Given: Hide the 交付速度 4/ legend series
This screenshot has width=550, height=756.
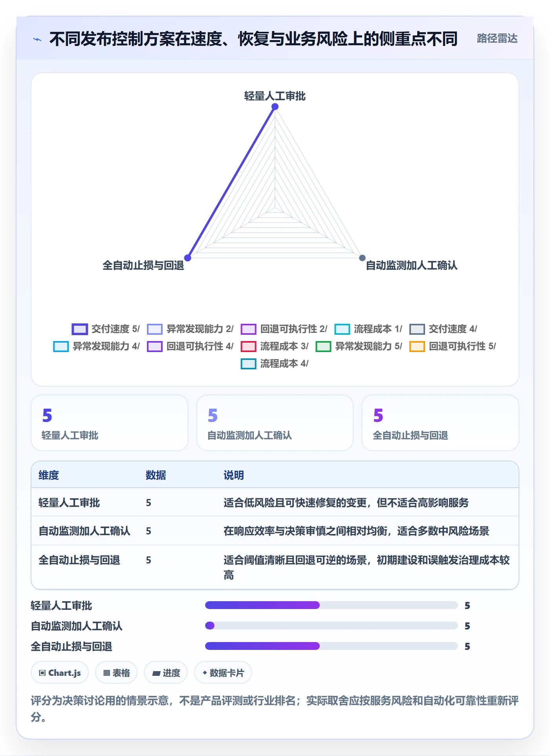Looking at the screenshot, I should (x=444, y=329).
